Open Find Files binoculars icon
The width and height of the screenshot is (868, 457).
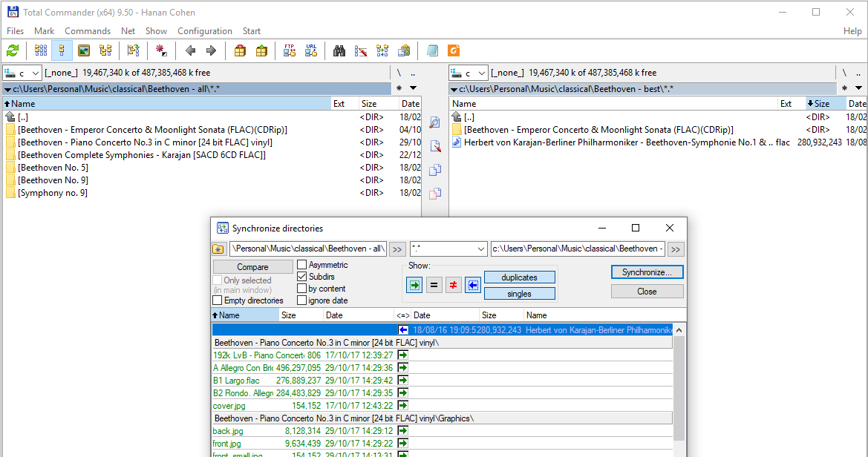pos(339,51)
